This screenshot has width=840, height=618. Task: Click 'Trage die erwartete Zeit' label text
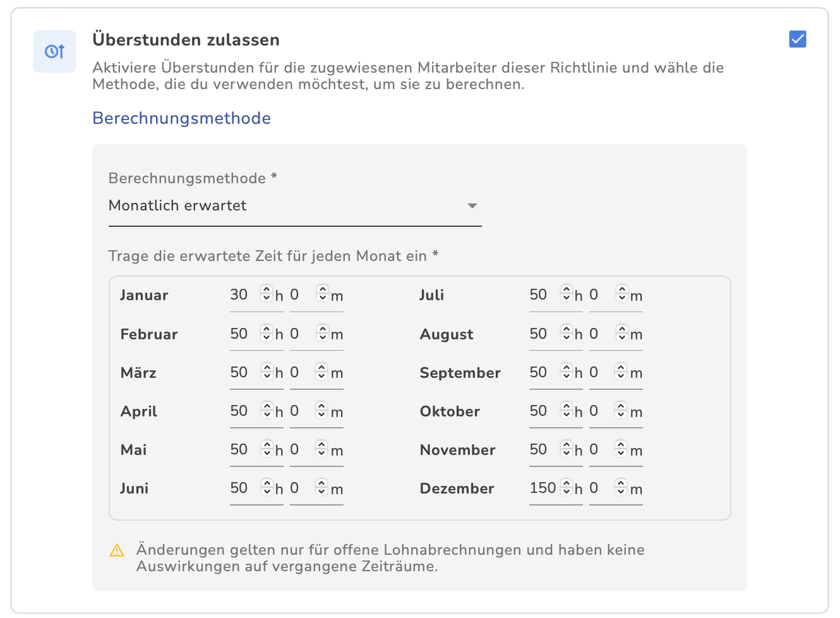pos(273,256)
